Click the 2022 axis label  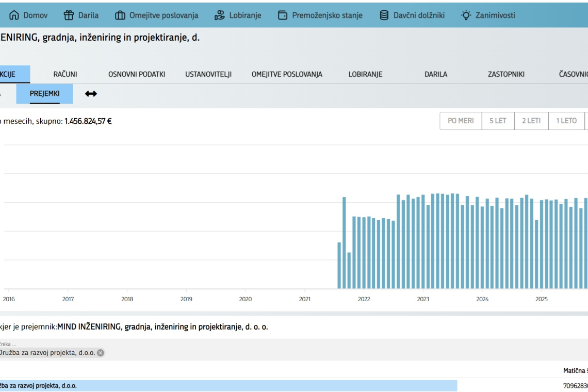tap(364, 299)
